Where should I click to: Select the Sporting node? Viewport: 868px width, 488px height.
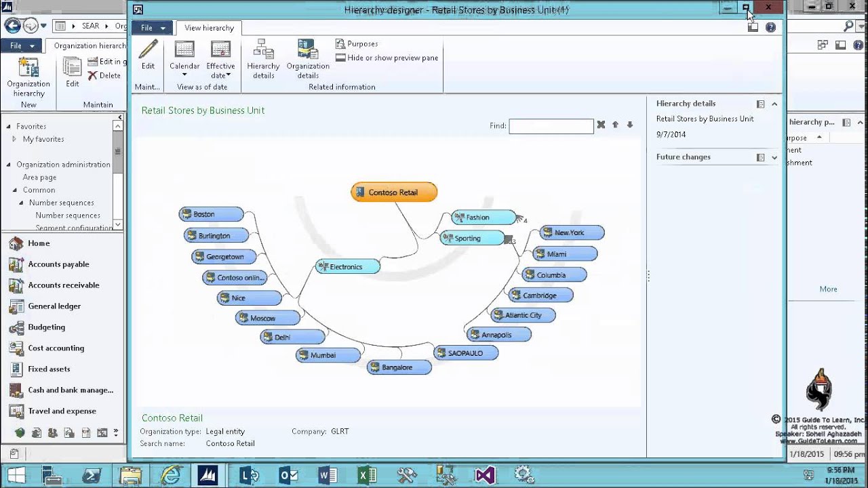[x=472, y=239]
